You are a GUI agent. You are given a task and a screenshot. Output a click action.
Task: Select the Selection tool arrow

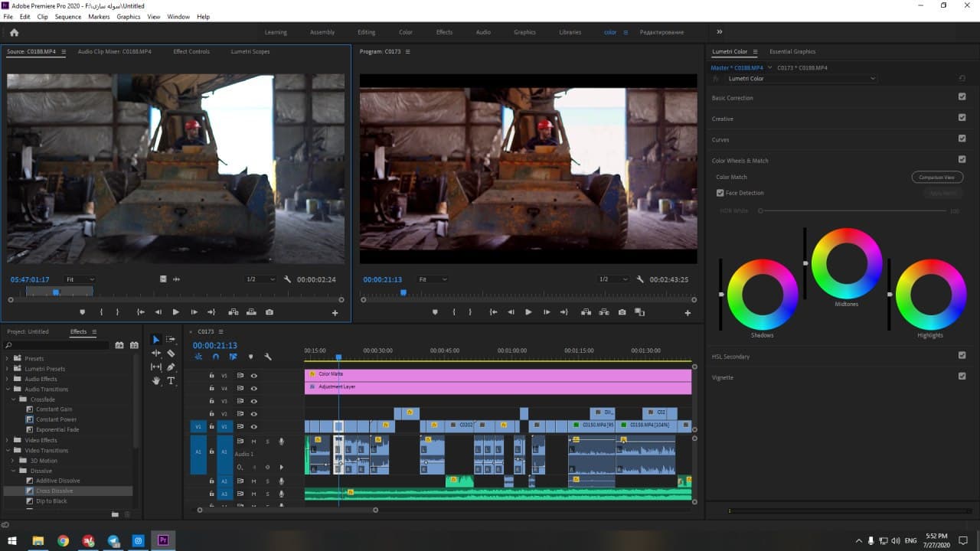pyautogui.click(x=156, y=340)
